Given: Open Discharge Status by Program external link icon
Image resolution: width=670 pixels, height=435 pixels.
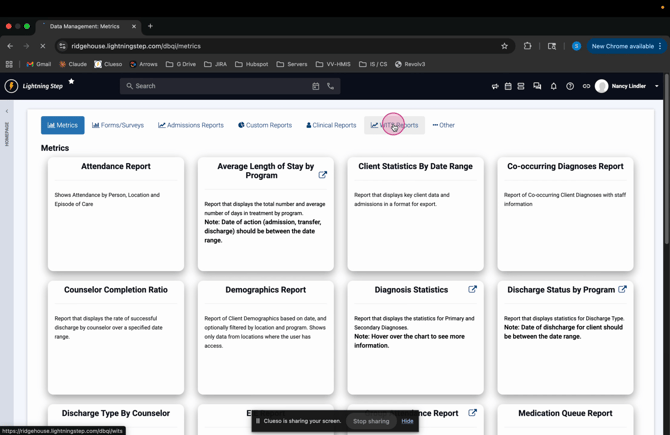Looking at the screenshot, I should point(622,290).
